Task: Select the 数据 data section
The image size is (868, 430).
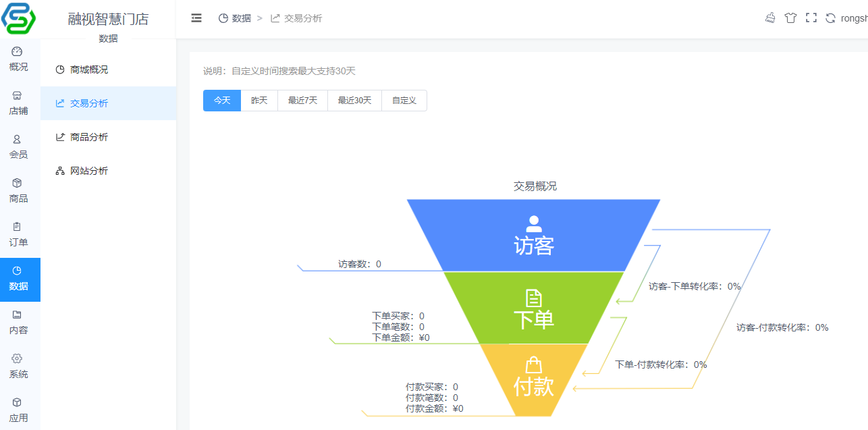Action: pyautogui.click(x=19, y=279)
